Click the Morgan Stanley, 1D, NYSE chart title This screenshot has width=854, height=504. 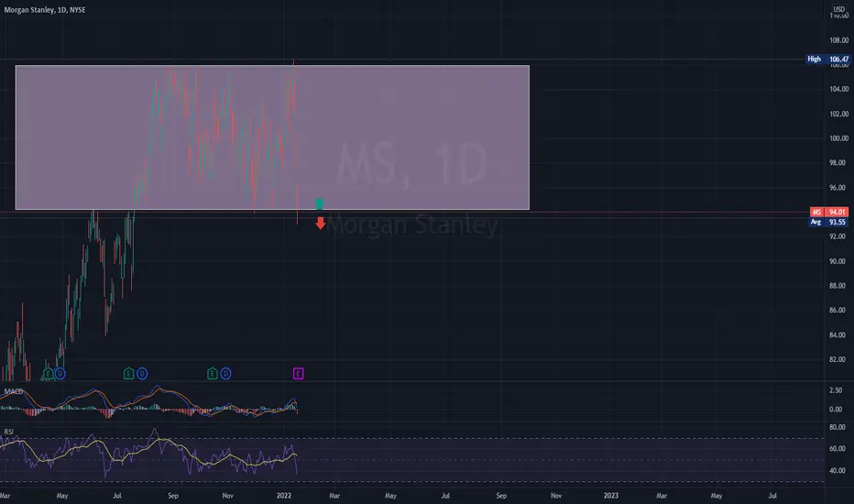(45, 10)
